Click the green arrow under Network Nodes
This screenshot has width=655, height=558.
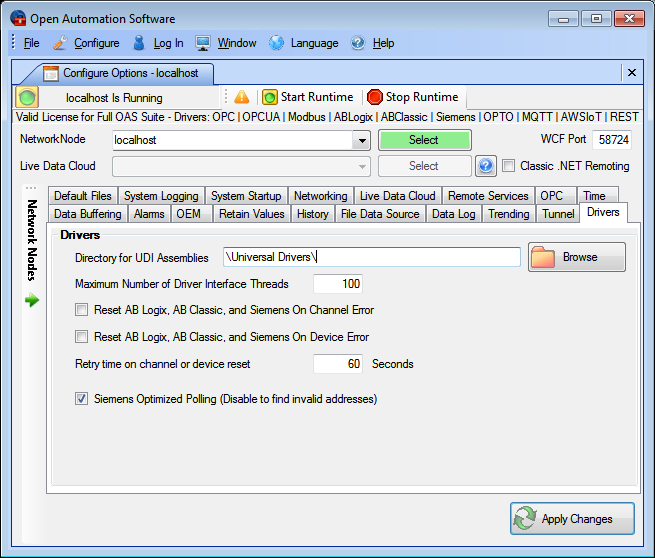click(x=32, y=300)
